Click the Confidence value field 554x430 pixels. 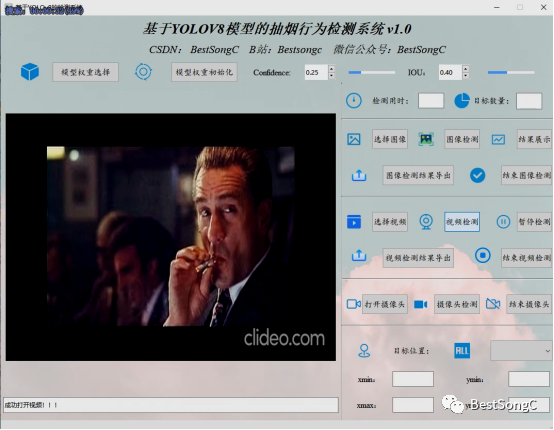click(316, 72)
